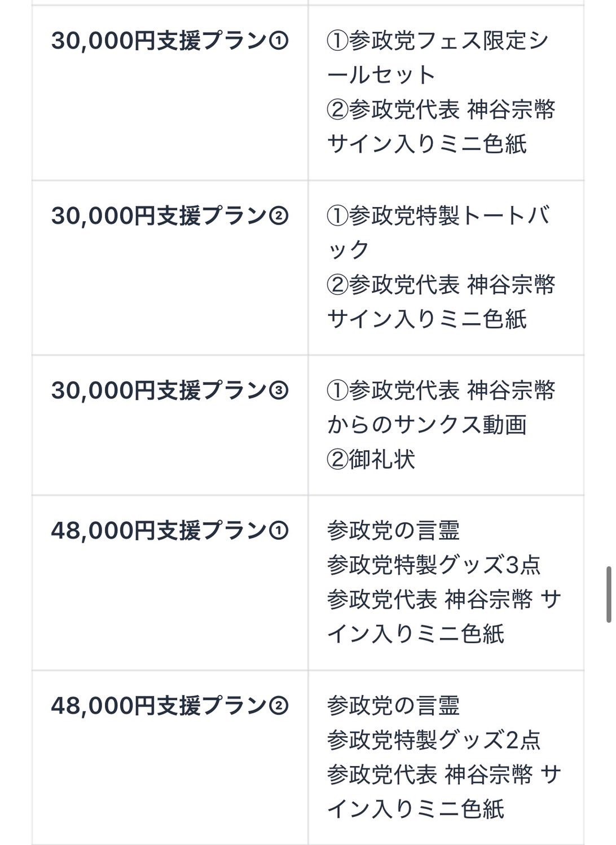Click circled ② in the 48,000円 plan label
This screenshot has height=845, width=616.
point(279,706)
